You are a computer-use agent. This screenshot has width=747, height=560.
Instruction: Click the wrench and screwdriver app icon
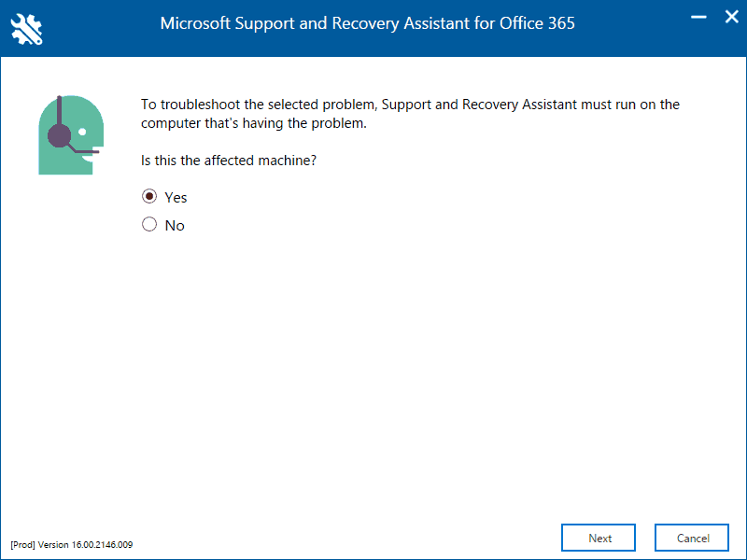pyautogui.click(x=27, y=29)
